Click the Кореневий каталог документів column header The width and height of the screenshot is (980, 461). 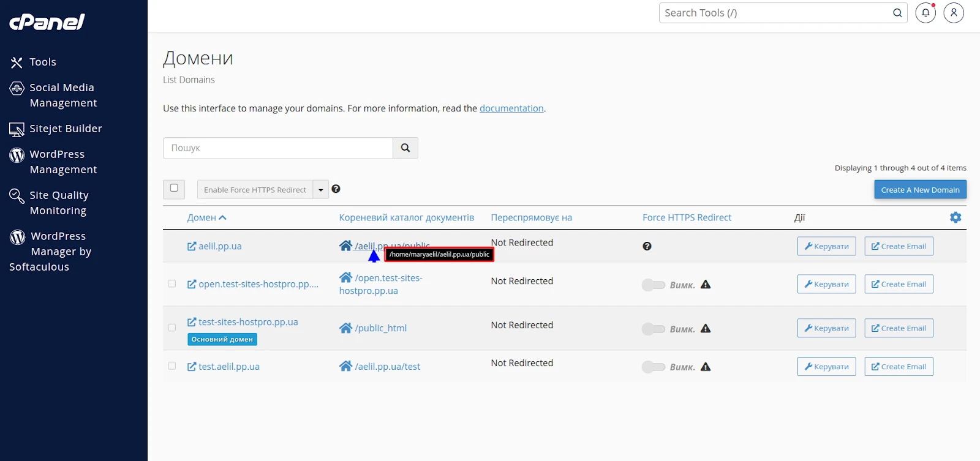407,218
